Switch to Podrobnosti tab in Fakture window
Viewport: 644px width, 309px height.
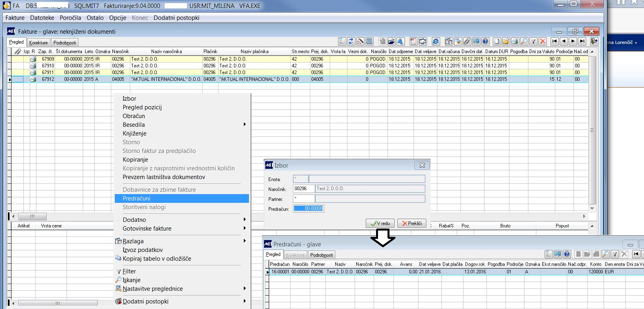[65, 42]
